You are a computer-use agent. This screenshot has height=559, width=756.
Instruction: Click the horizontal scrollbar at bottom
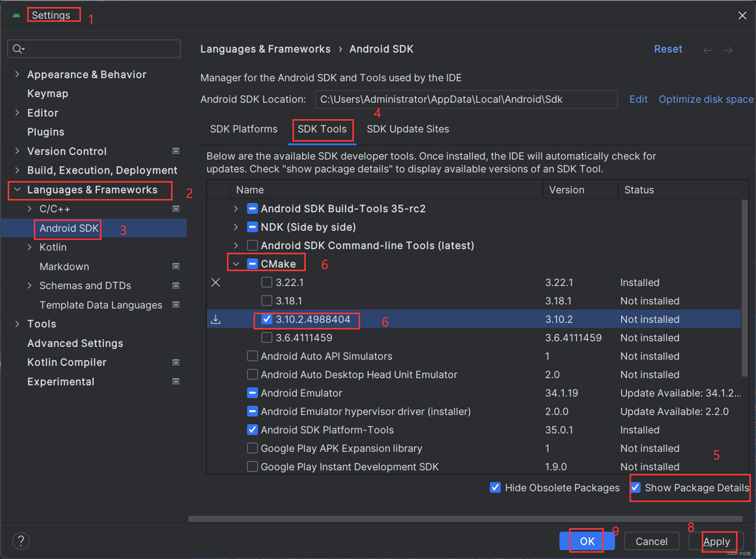(x=465, y=519)
